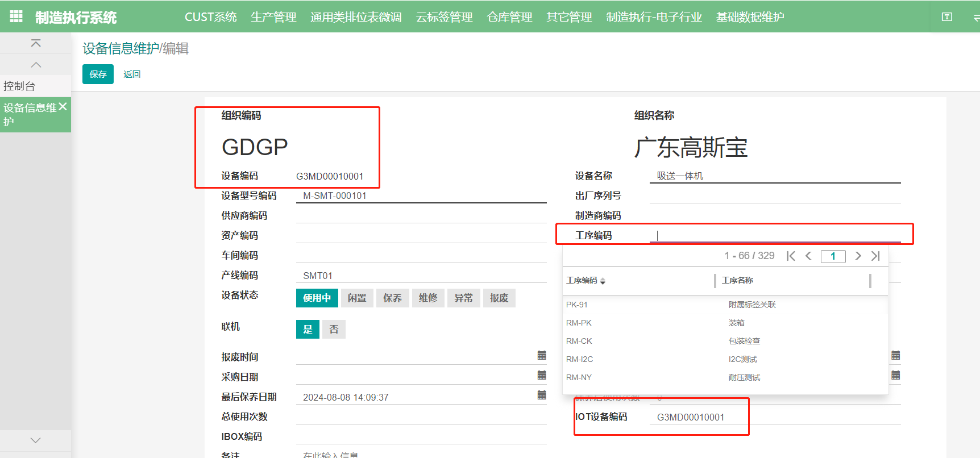The width and height of the screenshot is (980, 458).
Task: Open the 其它管理 menu
Action: [x=569, y=17]
